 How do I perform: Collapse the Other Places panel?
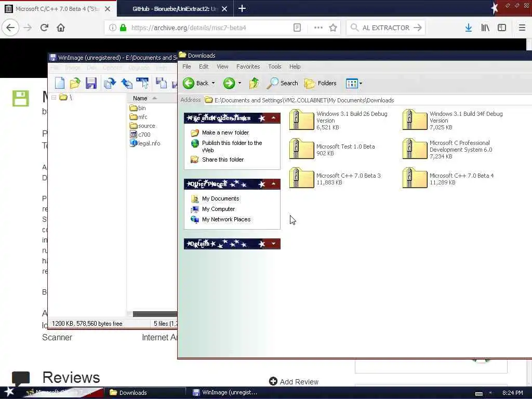273,184
